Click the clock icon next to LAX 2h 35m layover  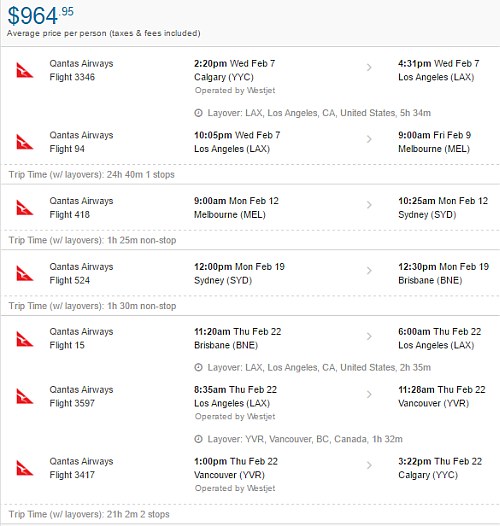point(198,368)
